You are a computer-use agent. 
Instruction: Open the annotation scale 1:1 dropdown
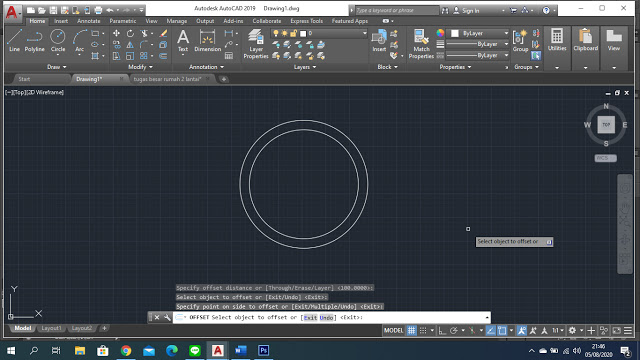(x=558, y=330)
